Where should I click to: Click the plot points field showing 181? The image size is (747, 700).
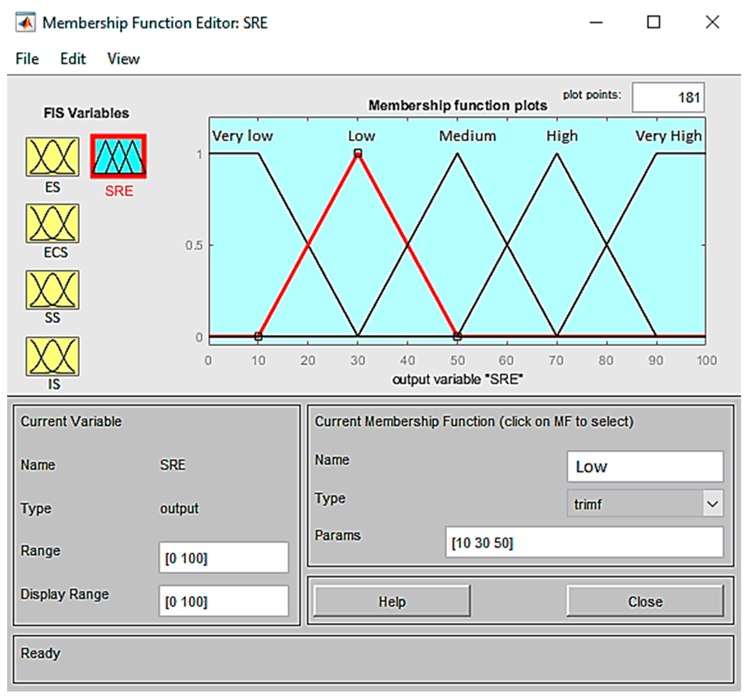click(x=668, y=98)
